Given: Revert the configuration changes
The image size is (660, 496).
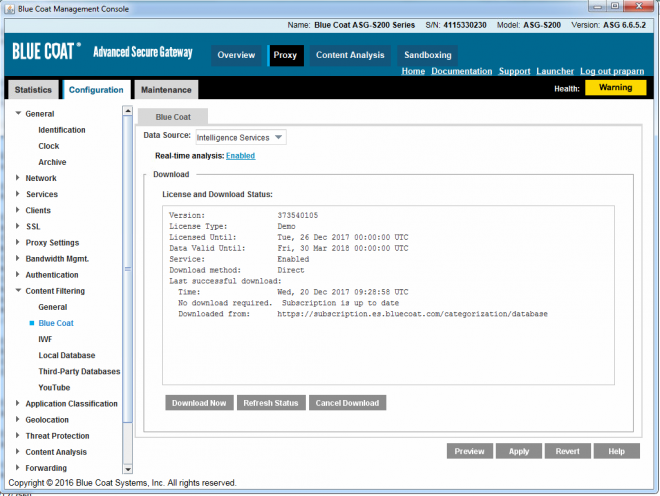Looking at the screenshot, I should point(567,451).
